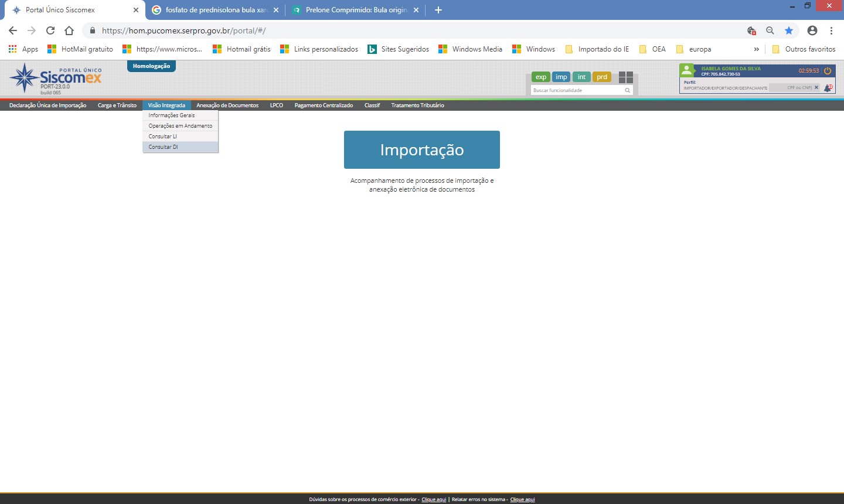Click the lock icon in the address bar
Screen dimensions: 844x504
(92, 30)
